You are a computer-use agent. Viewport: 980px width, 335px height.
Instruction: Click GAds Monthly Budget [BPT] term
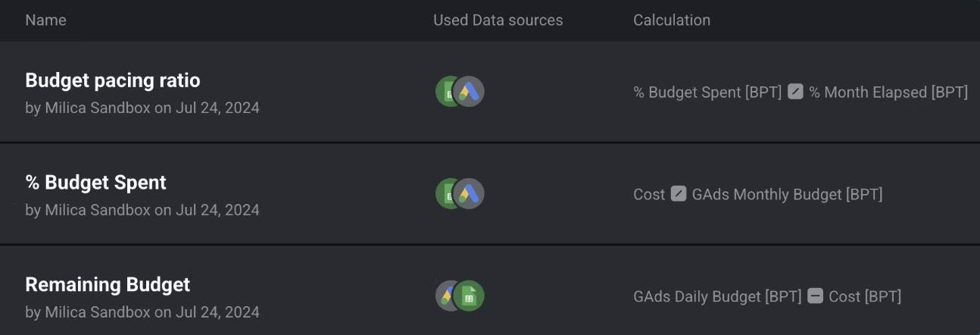[x=787, y=195]
